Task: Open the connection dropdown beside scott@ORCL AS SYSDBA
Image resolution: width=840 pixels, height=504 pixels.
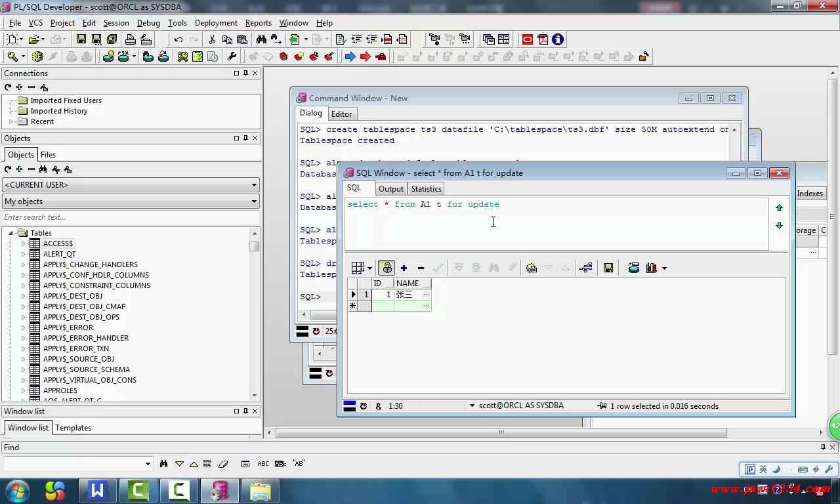Action: pos(472,406)
